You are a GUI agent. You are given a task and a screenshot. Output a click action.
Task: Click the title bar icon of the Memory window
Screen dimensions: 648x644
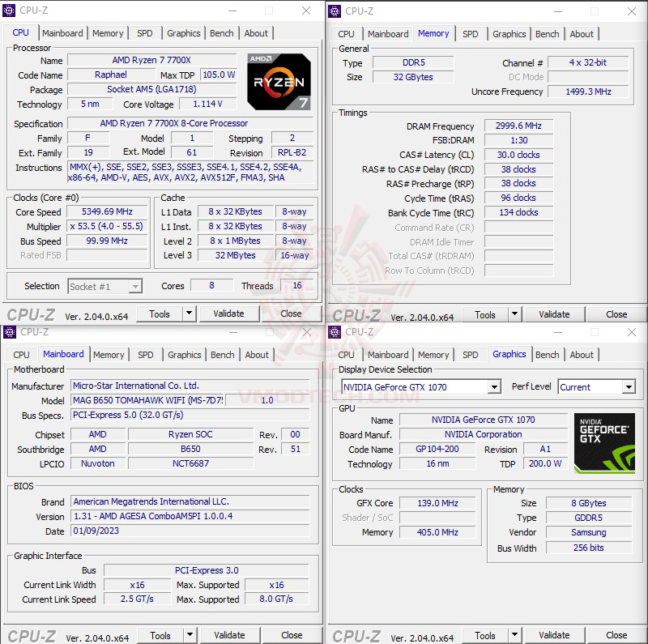point(334,11)
